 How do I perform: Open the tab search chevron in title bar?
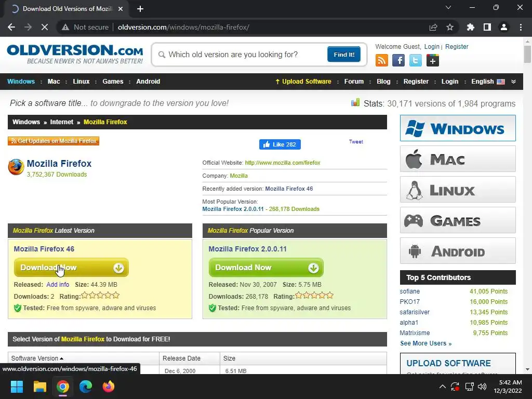click(448, 7)
